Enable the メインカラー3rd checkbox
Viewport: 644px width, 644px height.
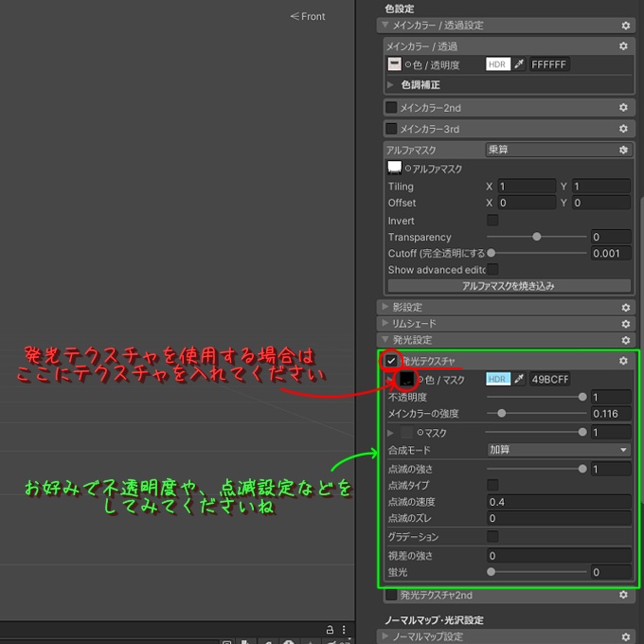click(391, 129)
